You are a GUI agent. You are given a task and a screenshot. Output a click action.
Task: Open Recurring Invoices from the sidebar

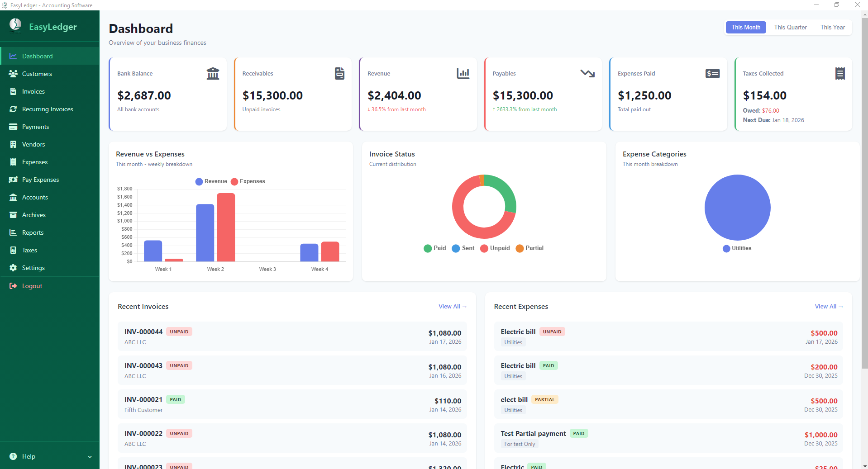tap(48, 109)
